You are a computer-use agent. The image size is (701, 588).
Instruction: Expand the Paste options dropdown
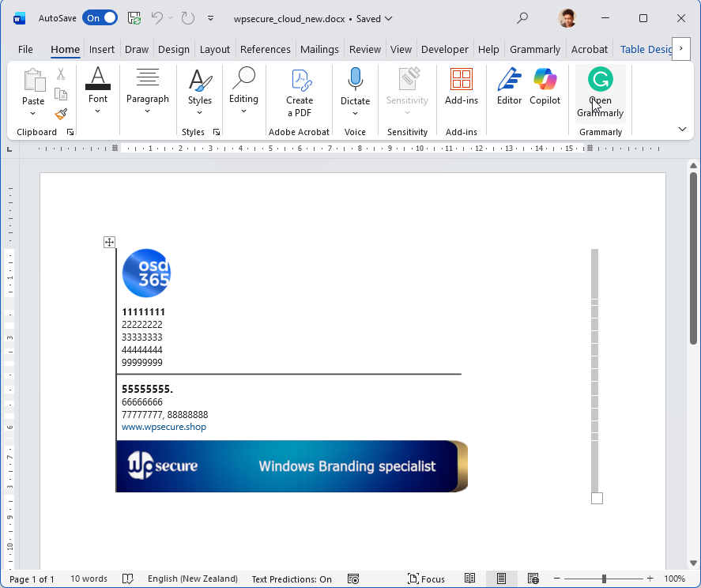tap(33, 114)
